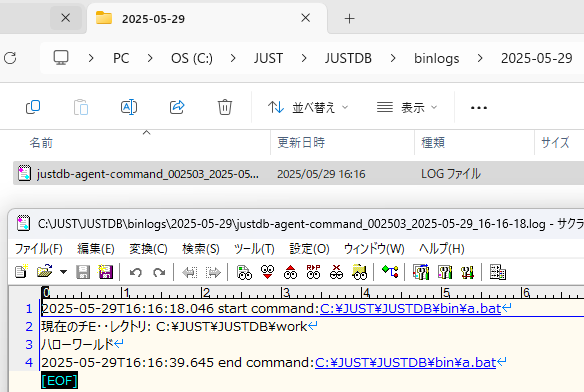Open the ツール(T) menu

pyautogui.click(x=254, y=249)
